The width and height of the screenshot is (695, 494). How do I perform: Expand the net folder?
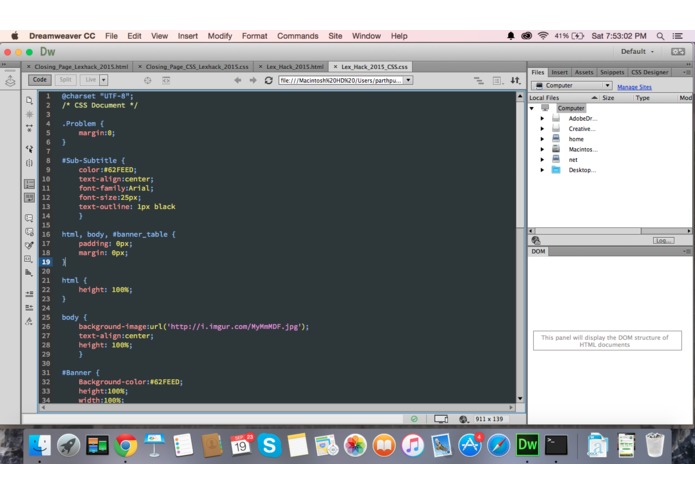pyautogui.click(x=542, y=159)
